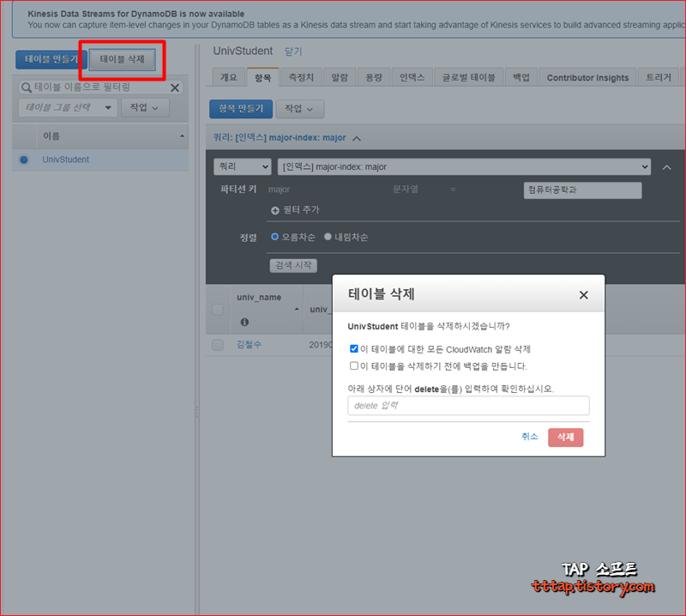Switch to the 트리거 tab
The height and width of the screenshot is (616, 686).
coord(659,77)
